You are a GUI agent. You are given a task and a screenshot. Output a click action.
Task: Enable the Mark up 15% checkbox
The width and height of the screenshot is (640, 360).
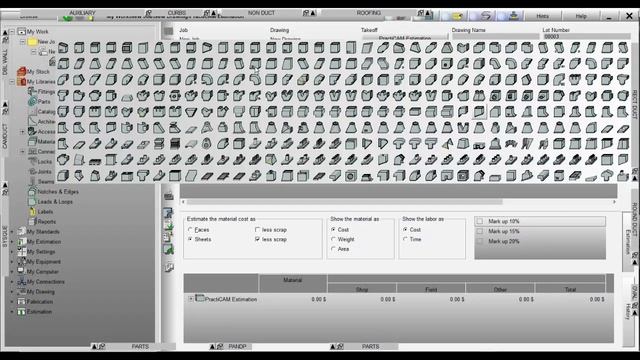(x=480, y=231)
